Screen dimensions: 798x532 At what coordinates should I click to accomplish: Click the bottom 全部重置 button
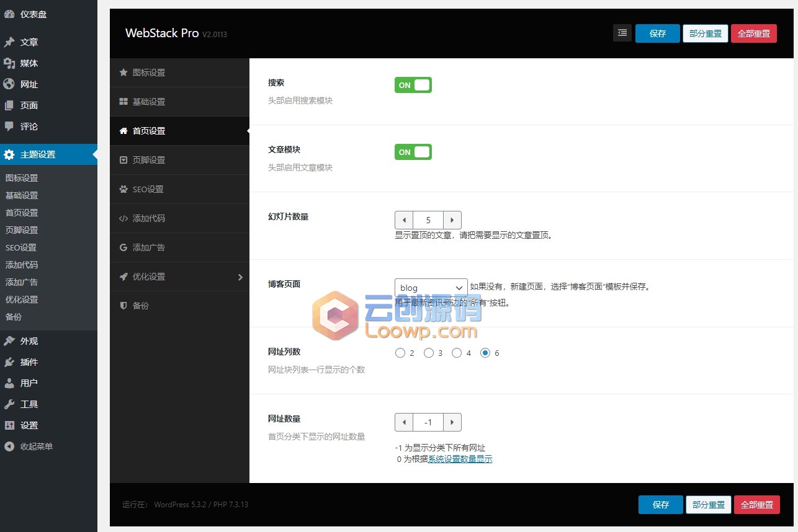(757, 505)
